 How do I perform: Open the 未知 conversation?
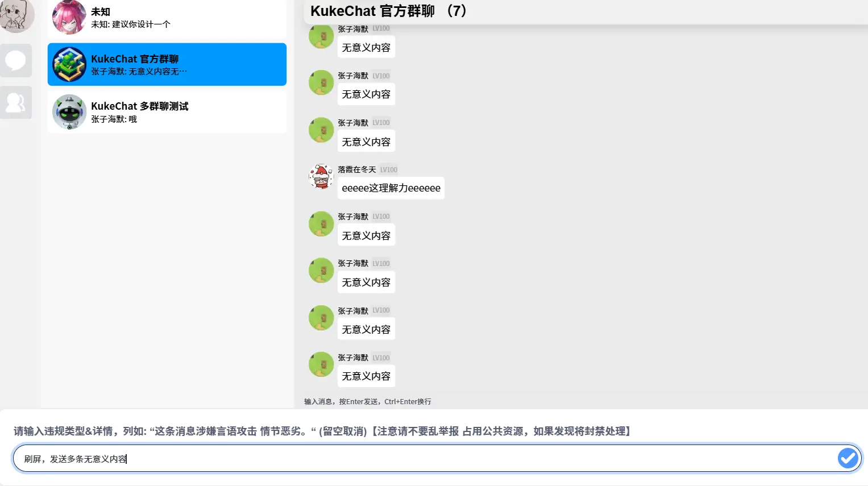[167, 18]
